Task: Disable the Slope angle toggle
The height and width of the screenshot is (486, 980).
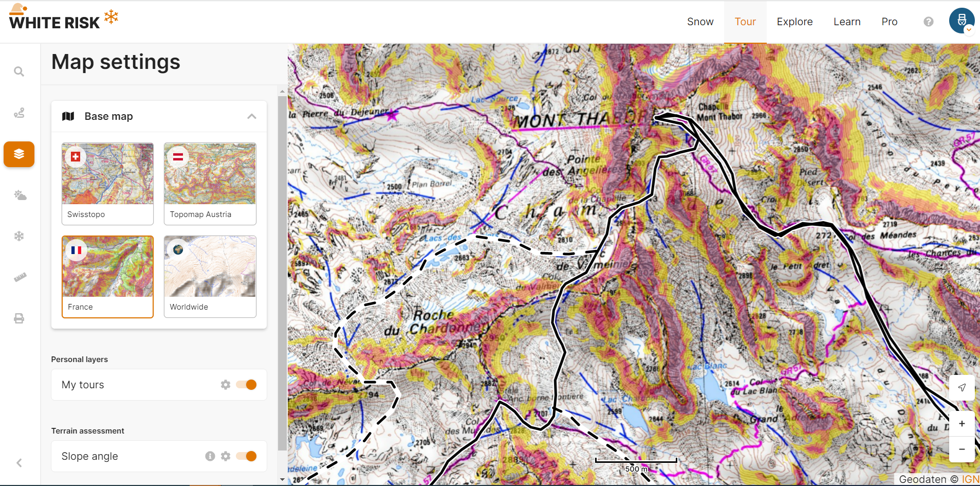Action: [x=246, y=456]
